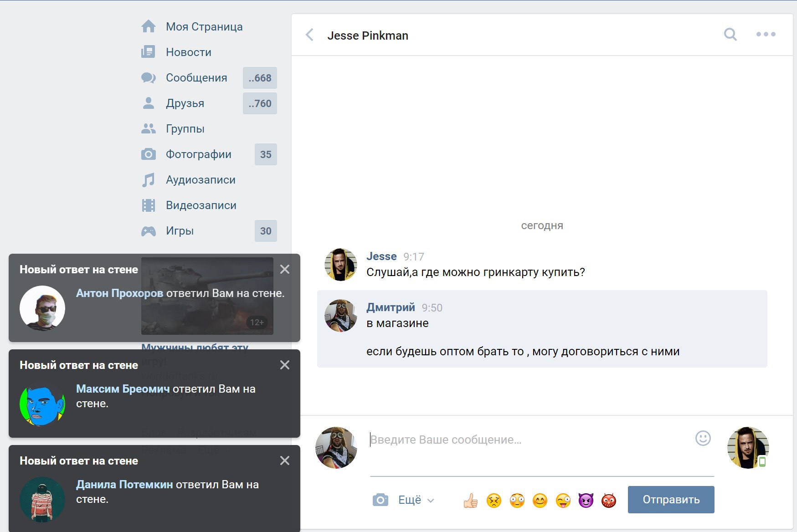Open the three-dot chat actions menu
This screenshot has height=532, width=797.
[766, 34]
